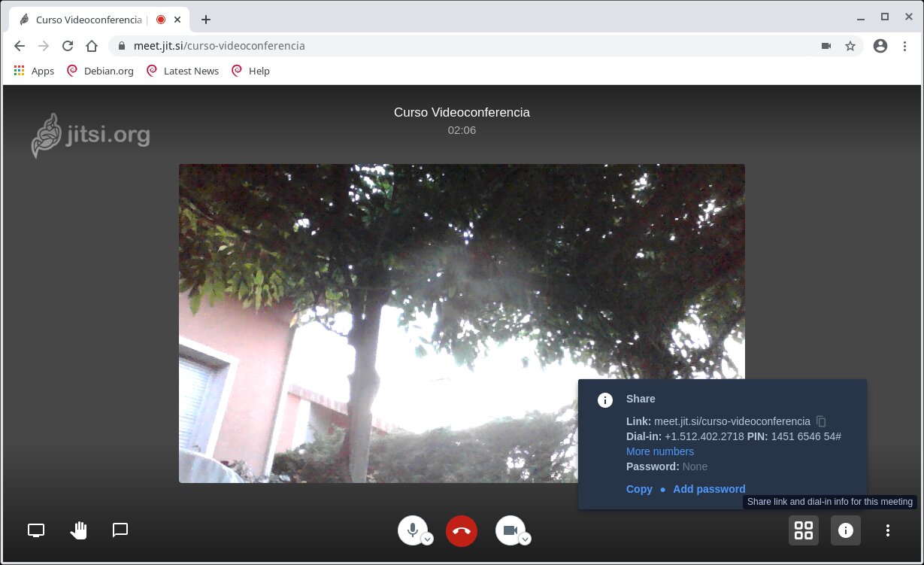This screenshot has width=924, height=565.
Task: Hang up with the red phone button
Action: pos(462,530)
